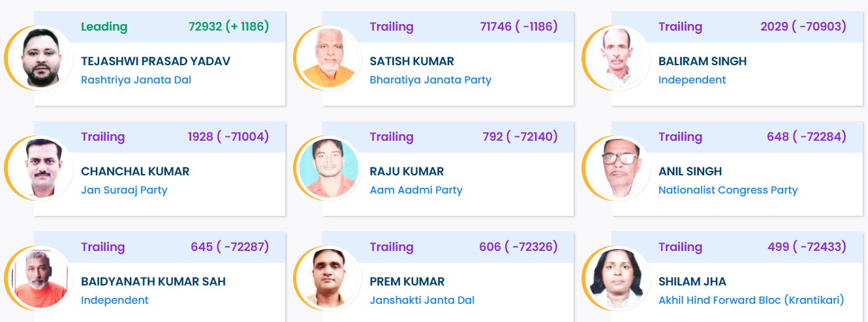Click the vote count 71746 ( -1186)
The image size is (868, 322).
click(x=518, y=27)
